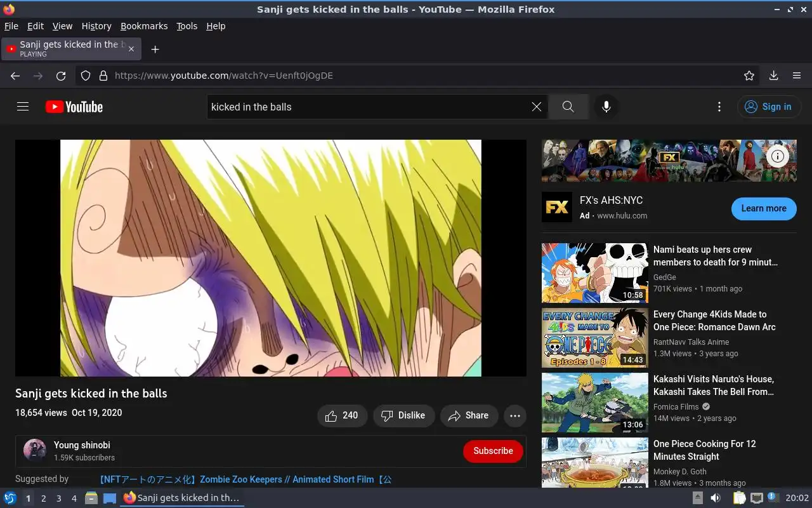This screenshot has width=812, height=508.
Task: Reload the page
Action: tap(61, 76)
